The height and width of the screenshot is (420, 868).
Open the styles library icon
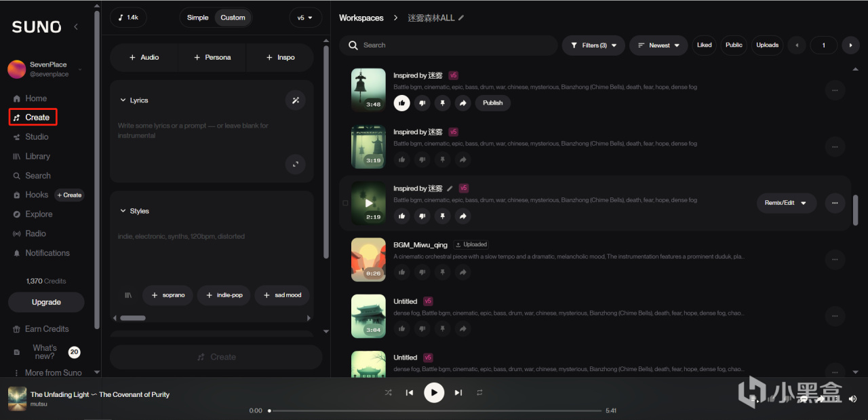pos(127,295)
